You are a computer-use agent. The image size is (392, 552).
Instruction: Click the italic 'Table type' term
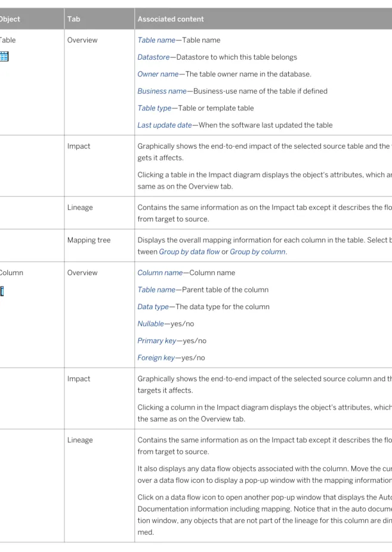(155, 108)
